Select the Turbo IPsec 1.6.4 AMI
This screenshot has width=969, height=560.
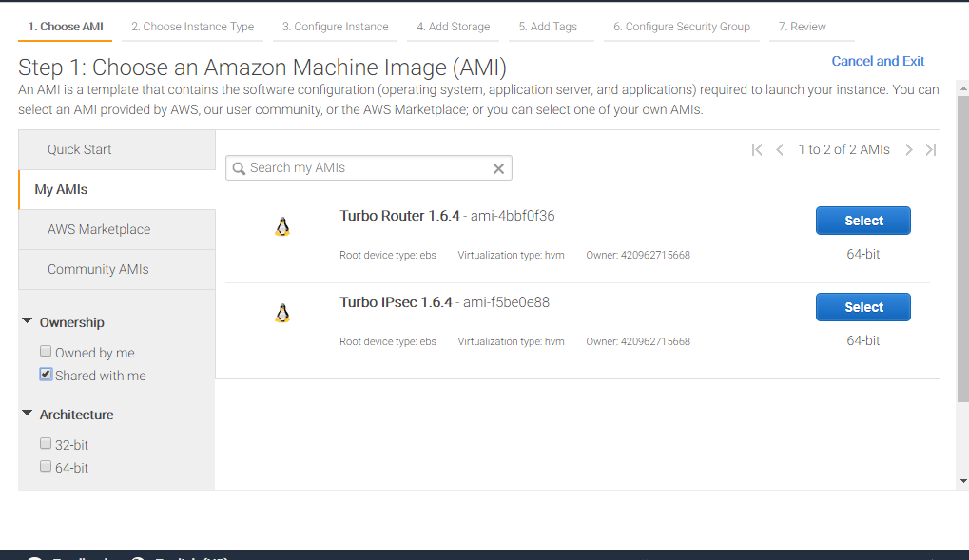[x=862, y=307]
